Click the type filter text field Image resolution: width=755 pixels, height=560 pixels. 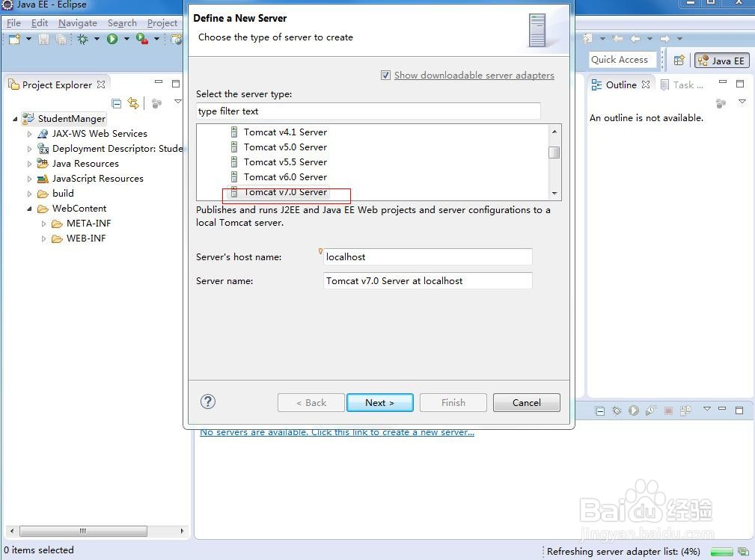coord(368,111)
